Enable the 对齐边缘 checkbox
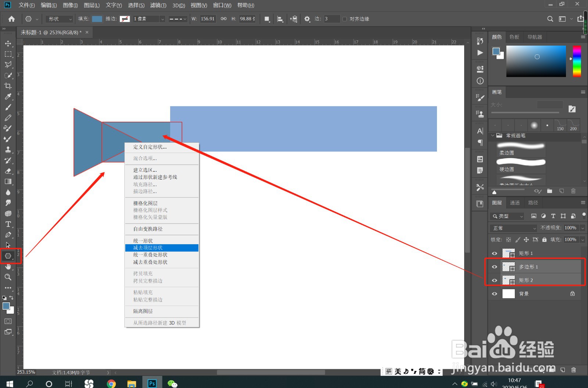This screenshot has width=588, height=388. 345,19
